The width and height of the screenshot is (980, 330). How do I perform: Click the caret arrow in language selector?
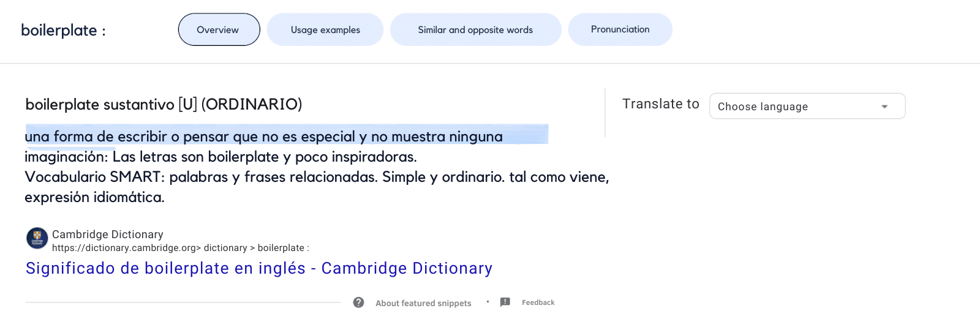tap(884, 107)
